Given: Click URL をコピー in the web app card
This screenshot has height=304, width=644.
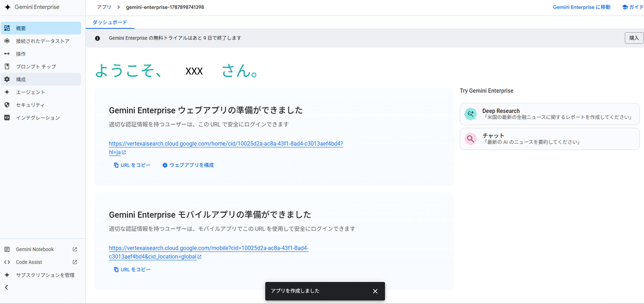Looking at the screenshot, I should [x=132, y=165].
